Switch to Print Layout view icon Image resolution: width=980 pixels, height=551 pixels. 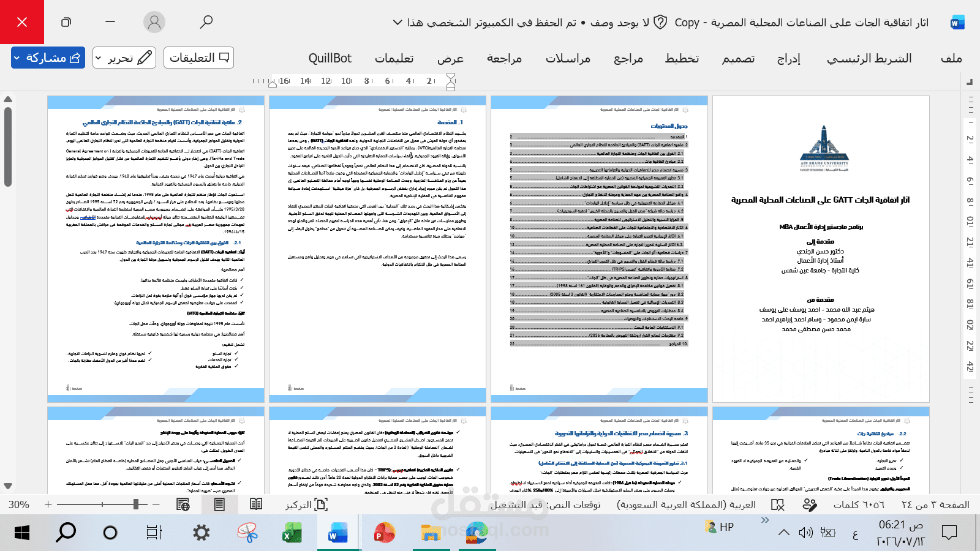(x=219, y=504)
